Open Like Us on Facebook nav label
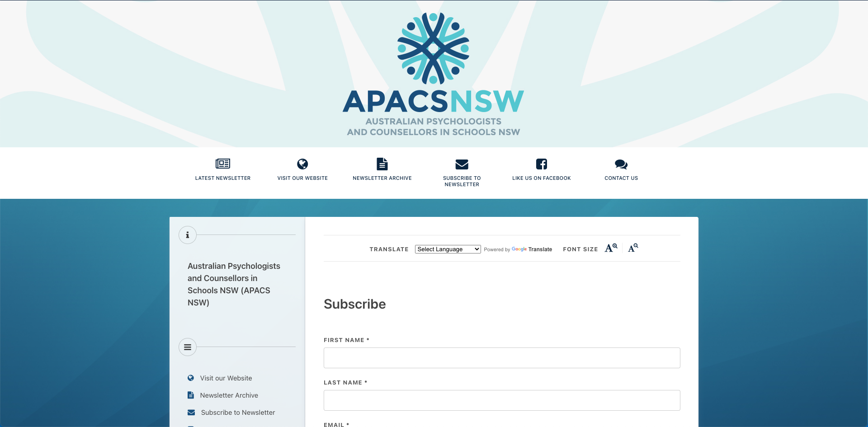This screenshot has height=427, width=868. pos(542,178)
